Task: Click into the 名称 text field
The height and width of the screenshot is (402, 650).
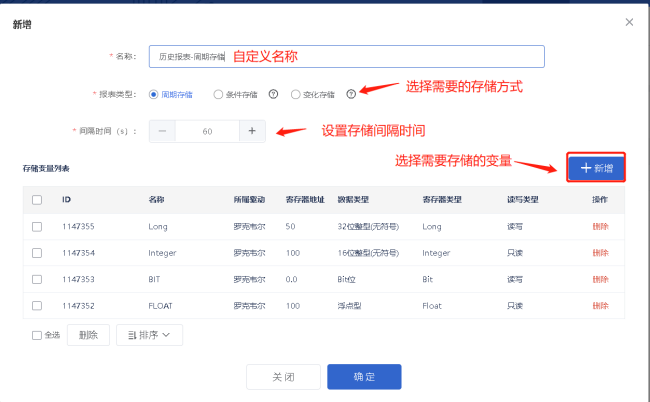Action: click(345, 57)
